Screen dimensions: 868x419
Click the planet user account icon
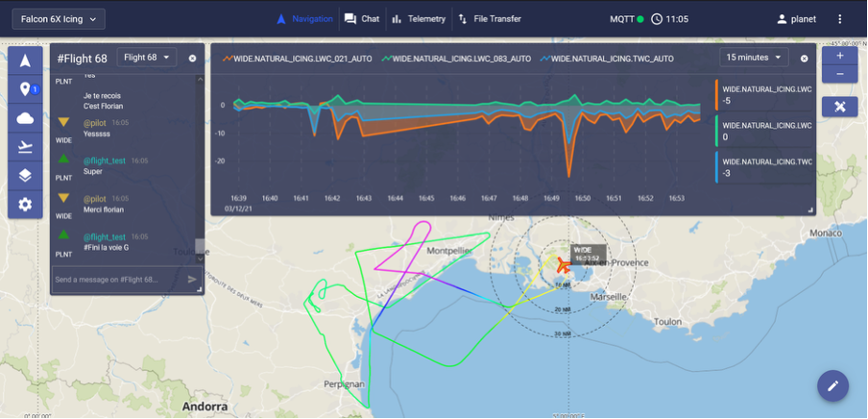click(x=782, y=19)
